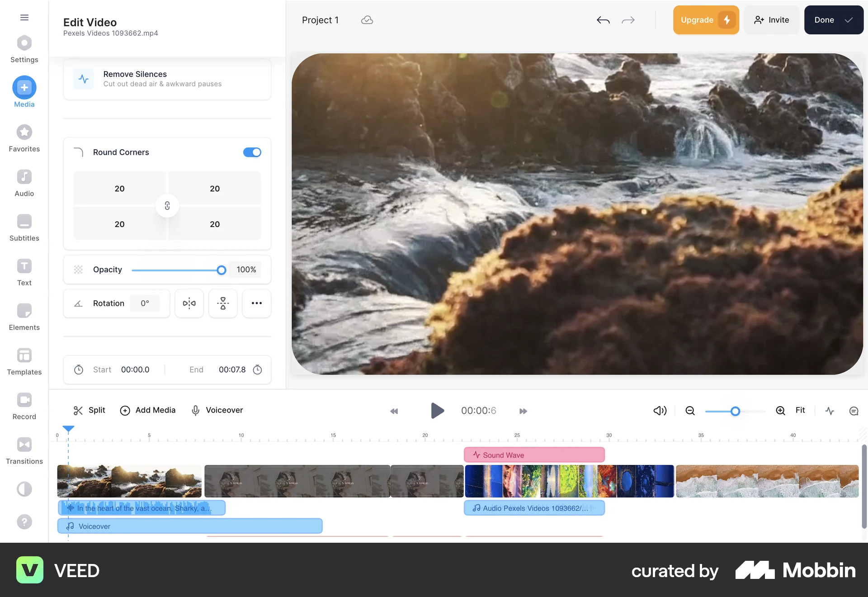
Task: Open the Text panel from the sidebar
Action: (24, 266)
